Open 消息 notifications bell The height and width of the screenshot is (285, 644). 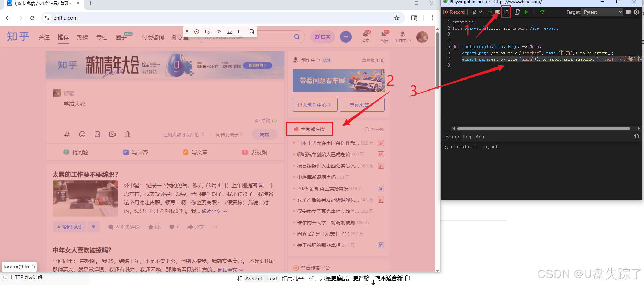pos(365,36)
